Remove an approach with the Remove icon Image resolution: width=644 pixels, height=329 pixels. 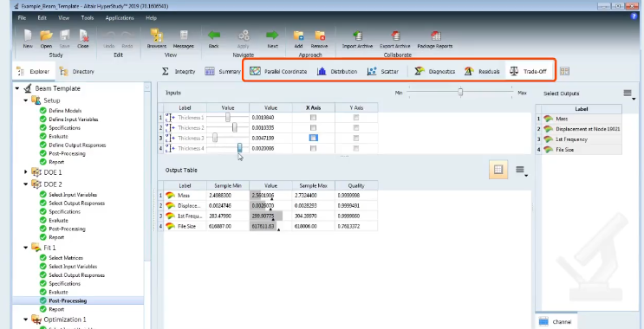319,35
